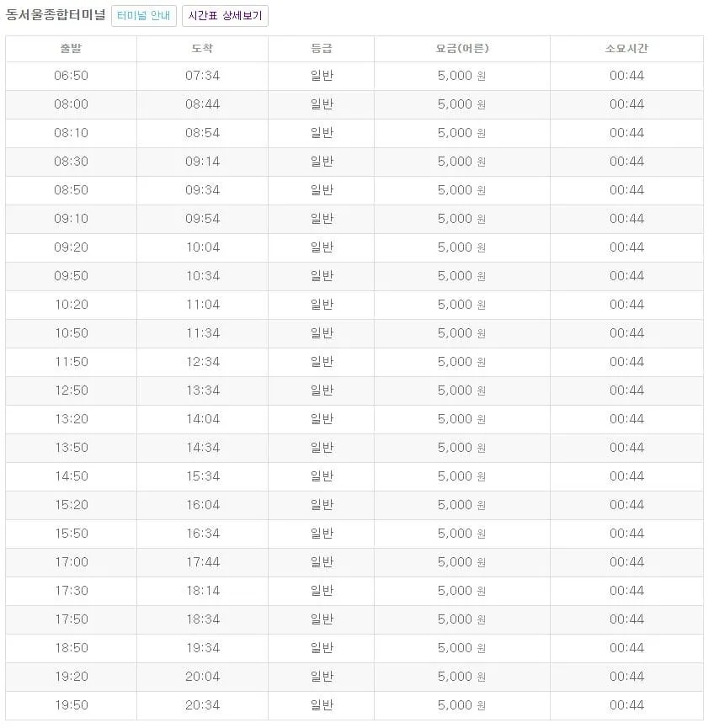The width and height of the screenshot is (714, 728).
Task: Click the 도착 column header
Action: click(202, 48)
